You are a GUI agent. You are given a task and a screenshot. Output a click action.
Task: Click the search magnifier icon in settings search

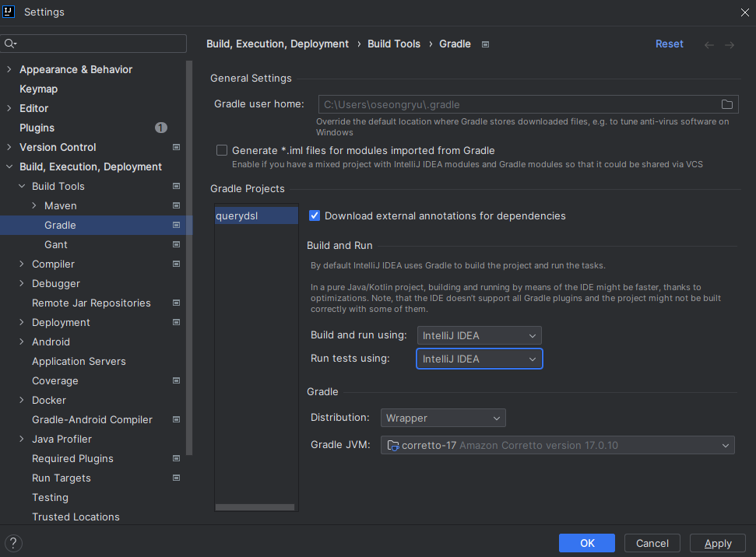9,44
